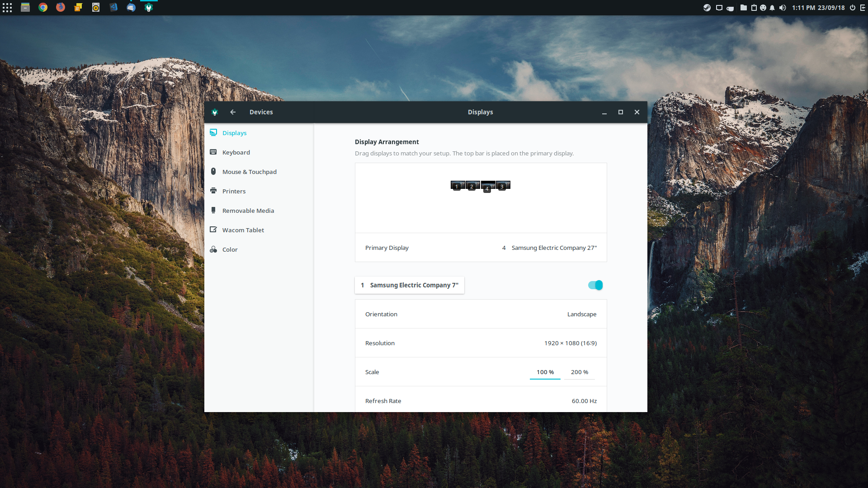Viewport: 868px width, 488px height.
Task: Launch Google Chrome from the panel
Action: (43, 7)
